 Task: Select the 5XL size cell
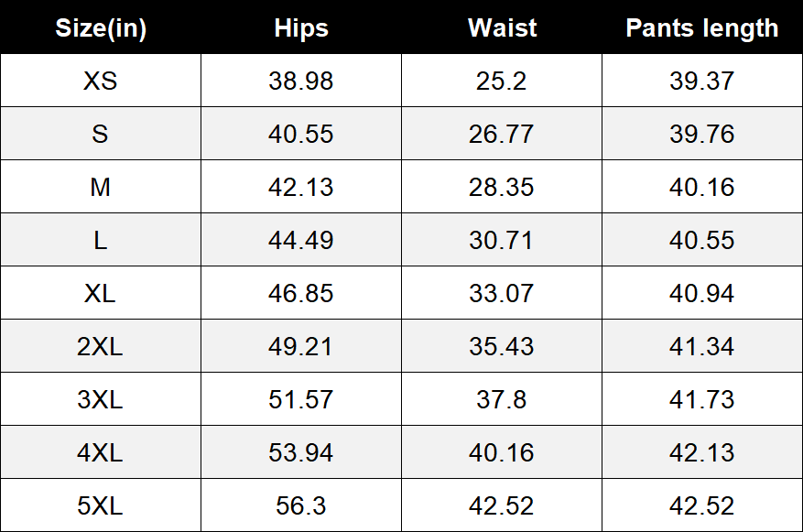tap(101, 506)
